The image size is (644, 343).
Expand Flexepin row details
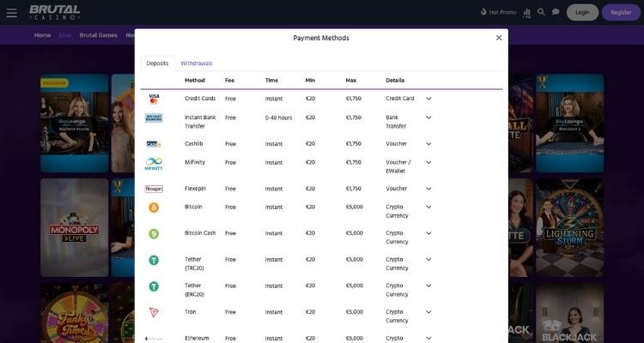428,189
